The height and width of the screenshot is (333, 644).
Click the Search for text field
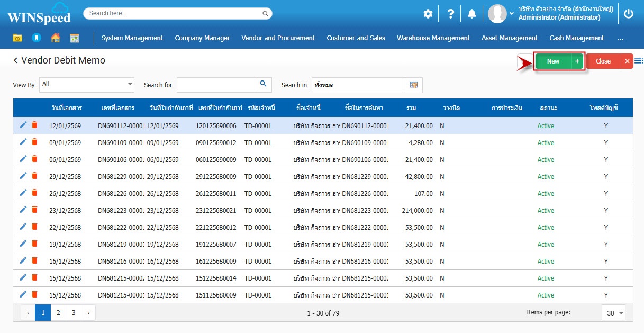pyautogui.click(x=215, y=85)
